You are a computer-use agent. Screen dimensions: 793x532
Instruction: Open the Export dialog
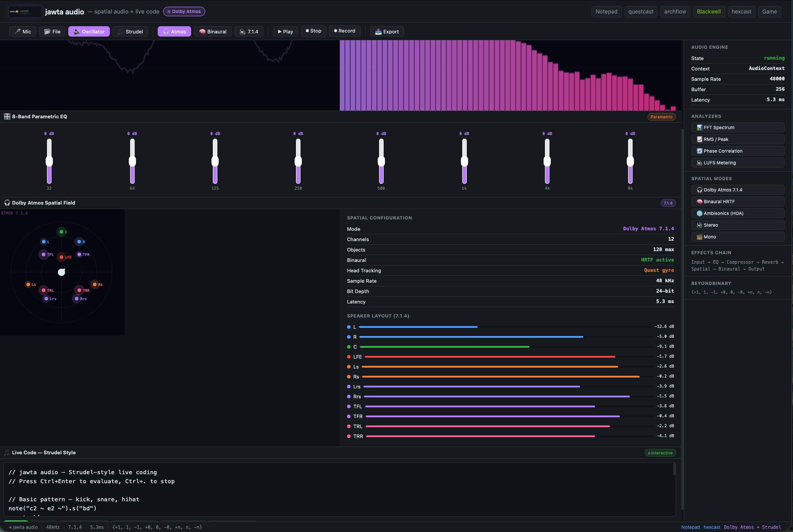(x=386, y=31)
